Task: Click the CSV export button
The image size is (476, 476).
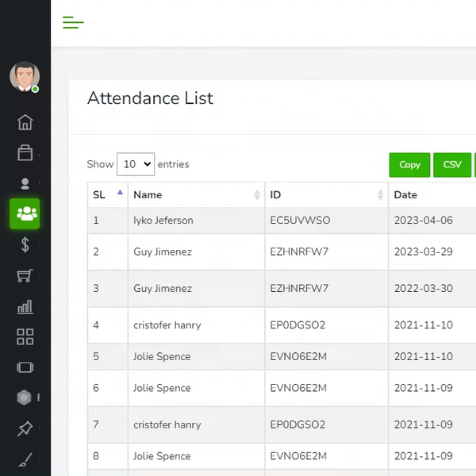Action: click(x=452, y=165)
